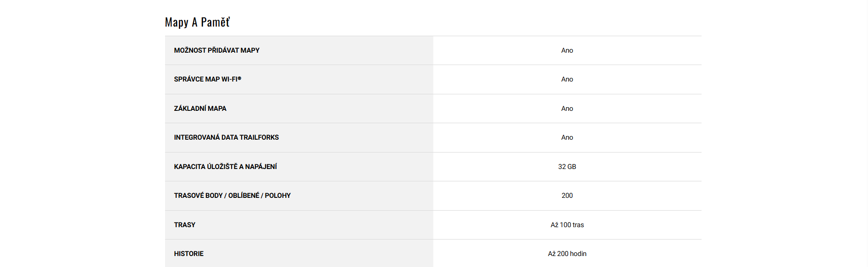Select the TRASY row label
The width and height of the screenshot is (868, 267).
(184, 225)
